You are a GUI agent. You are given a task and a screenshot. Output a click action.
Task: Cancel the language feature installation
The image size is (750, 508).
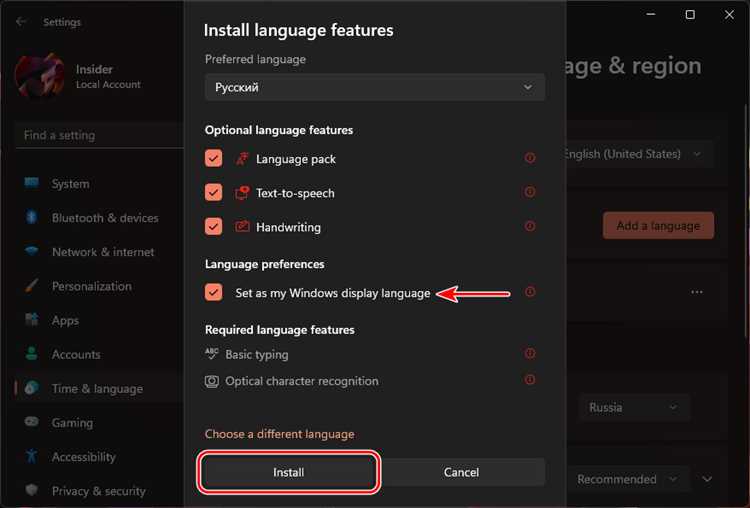coord(461,472)
